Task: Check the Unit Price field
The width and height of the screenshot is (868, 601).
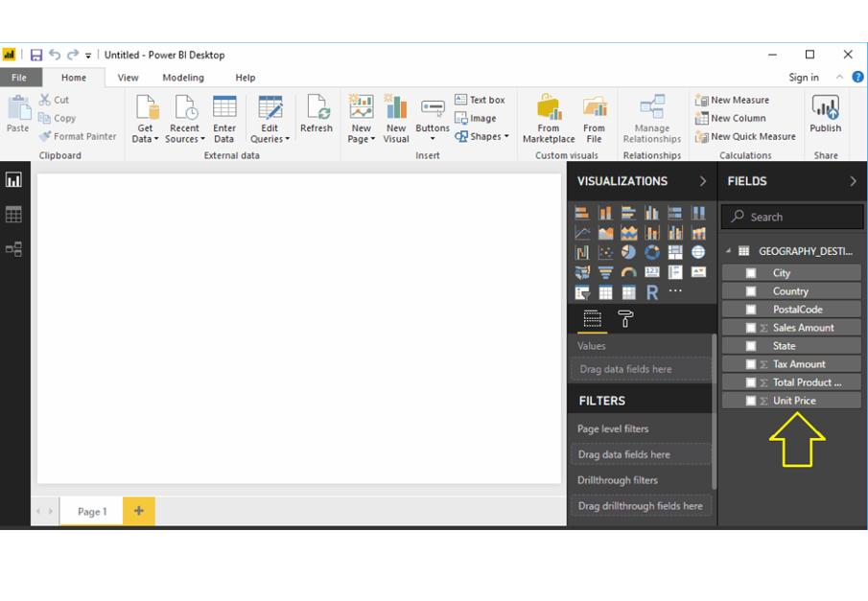Action: point(751,401)
